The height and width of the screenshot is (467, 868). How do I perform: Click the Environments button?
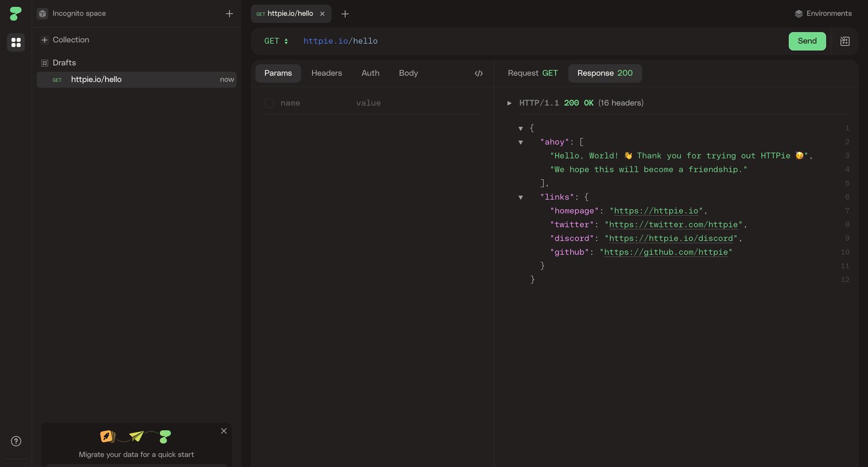823,14
